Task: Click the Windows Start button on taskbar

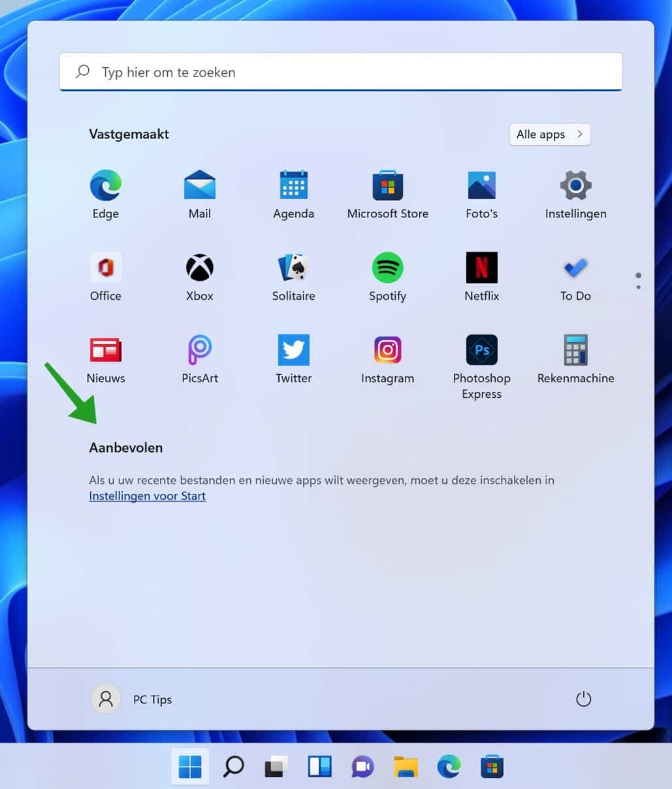Action: [x=190, y=767]
